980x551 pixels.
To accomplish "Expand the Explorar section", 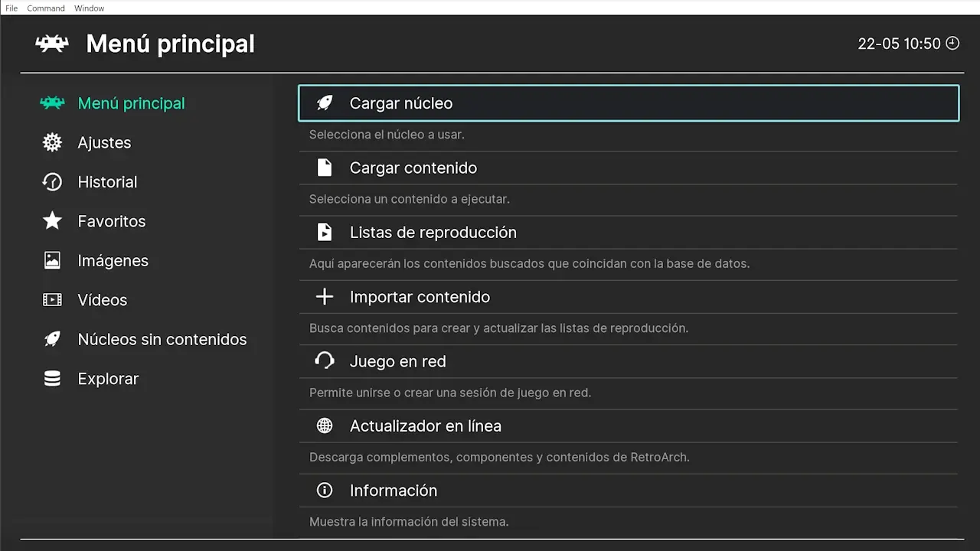I will (x=107, y=378).
